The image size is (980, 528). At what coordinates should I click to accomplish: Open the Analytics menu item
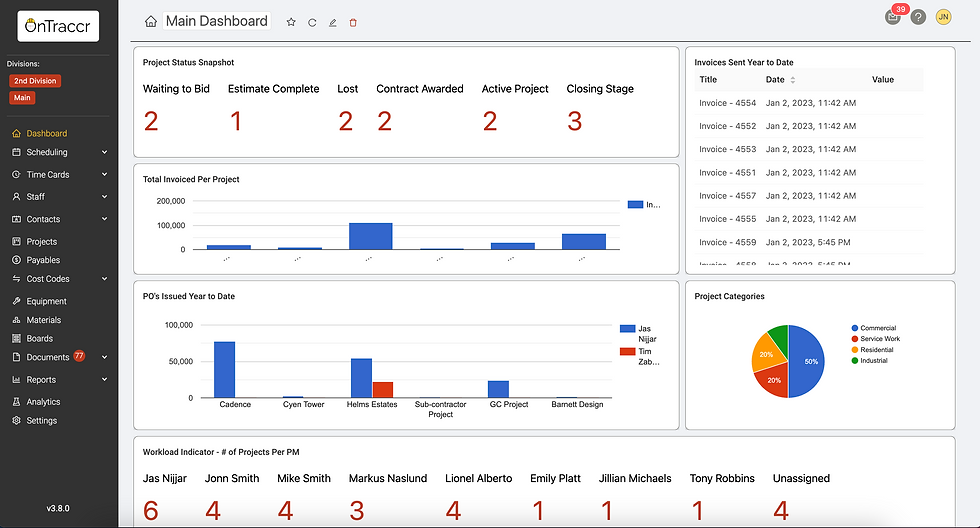(43, 402)
